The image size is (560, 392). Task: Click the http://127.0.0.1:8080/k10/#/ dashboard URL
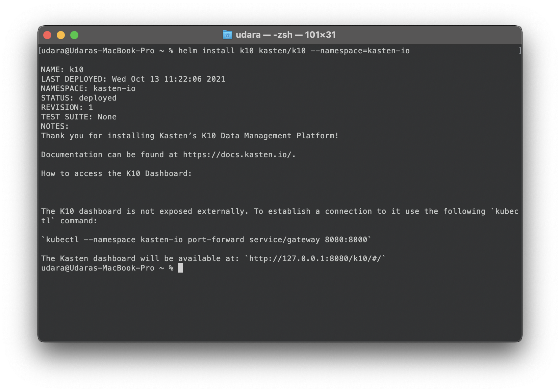pyautogui.click(x=315, y=259)
